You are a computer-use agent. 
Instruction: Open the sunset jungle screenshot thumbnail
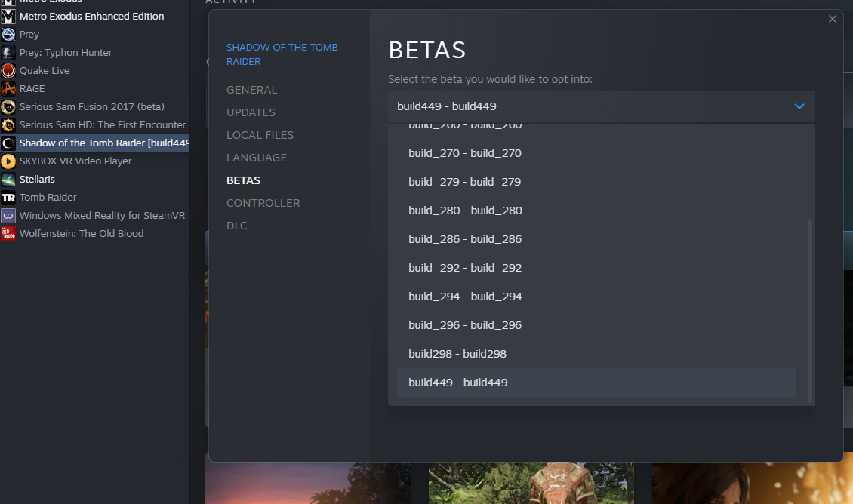308,483
